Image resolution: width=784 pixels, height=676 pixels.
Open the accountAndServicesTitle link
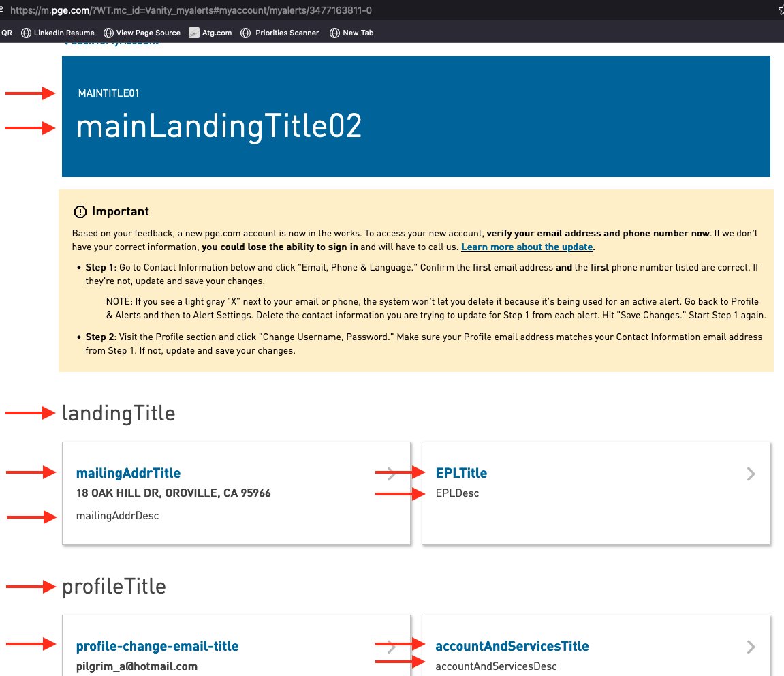click(512, 646)
